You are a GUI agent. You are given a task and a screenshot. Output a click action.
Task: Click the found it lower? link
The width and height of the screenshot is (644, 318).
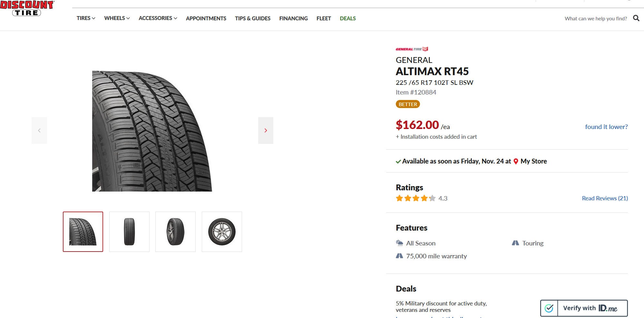[x=606, y=127]
